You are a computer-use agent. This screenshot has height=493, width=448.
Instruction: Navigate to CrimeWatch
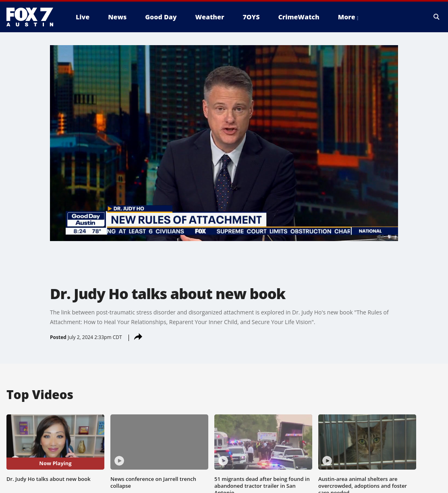(x=299, y=17)
